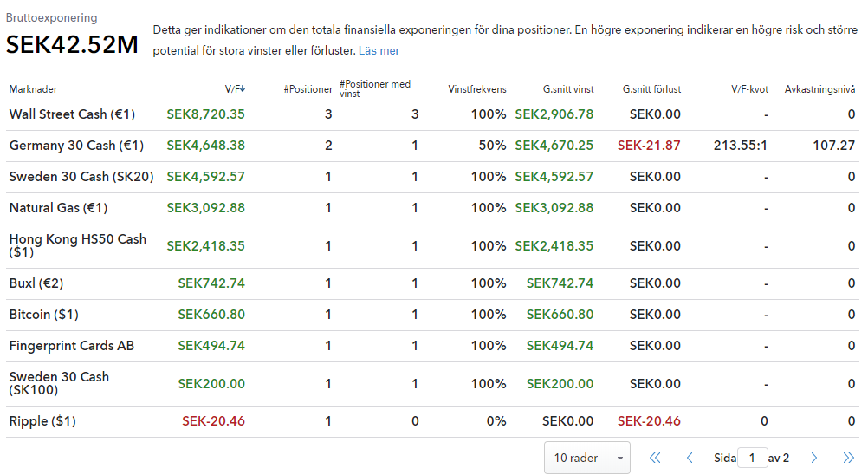
Task: Select the Fingerprint Cards AB market
Action: point(71,346)
